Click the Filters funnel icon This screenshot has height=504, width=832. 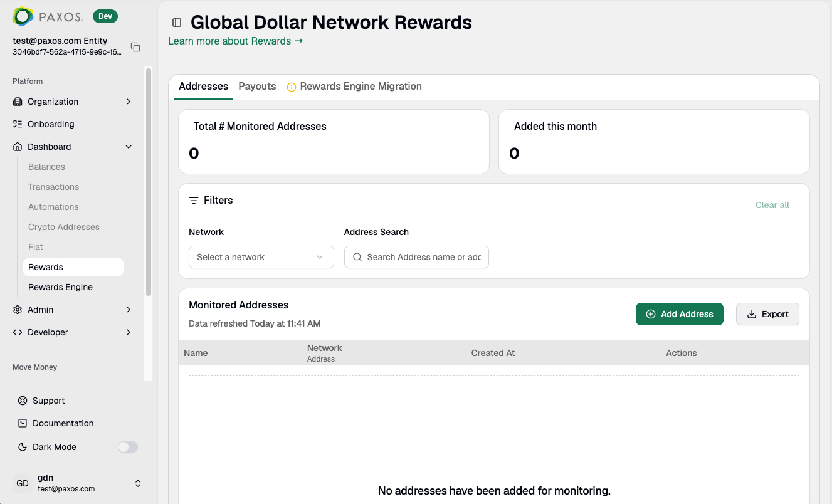(194, 201)
